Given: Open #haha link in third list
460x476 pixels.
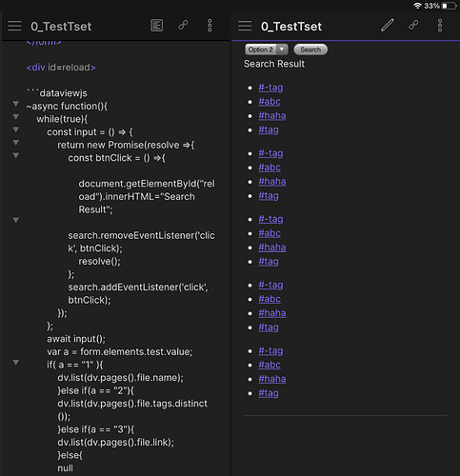Looking at the screenshot, I should [272, 248].
